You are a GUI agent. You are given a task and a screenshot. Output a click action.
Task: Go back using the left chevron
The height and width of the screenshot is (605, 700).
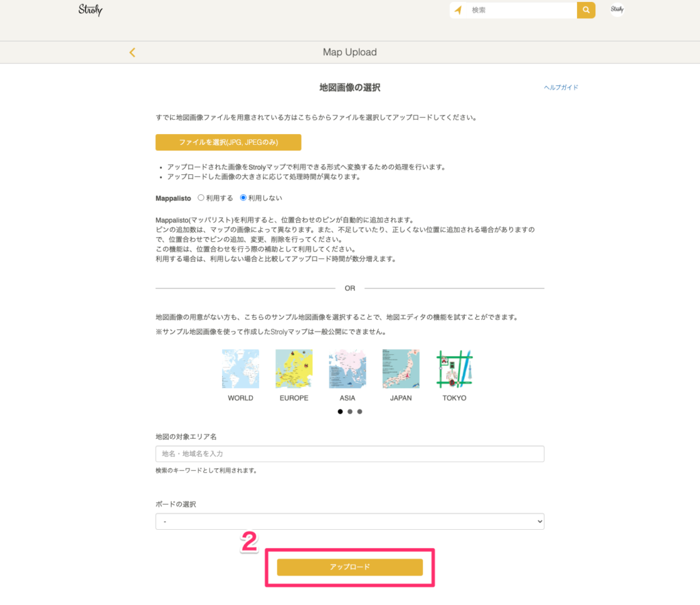coord(132,53)
